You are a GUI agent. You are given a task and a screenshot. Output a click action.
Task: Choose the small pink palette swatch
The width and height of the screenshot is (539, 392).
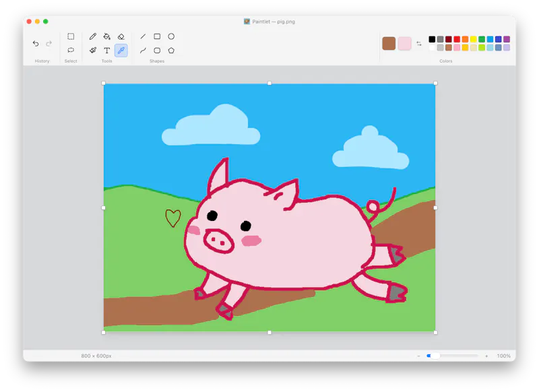pyautogui.click(x=457, y=47)
